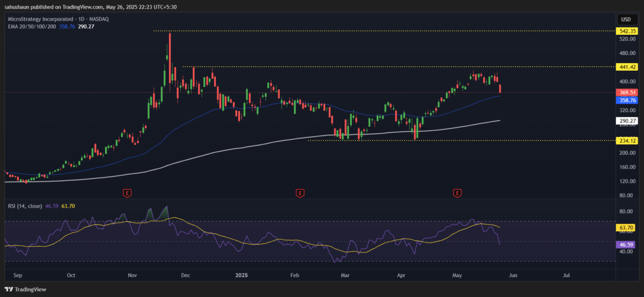Click the earnings E marker under February
644x297 pixels.
coord(300,192)
